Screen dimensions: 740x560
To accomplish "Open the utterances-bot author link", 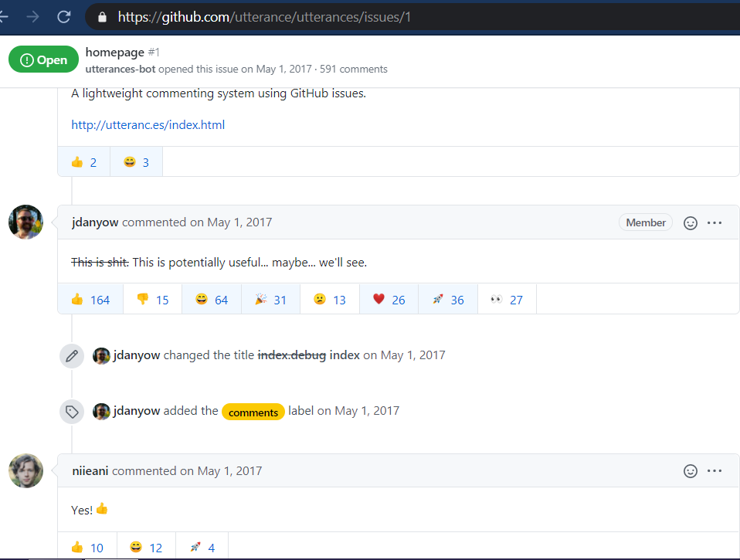I will (121, 69).
